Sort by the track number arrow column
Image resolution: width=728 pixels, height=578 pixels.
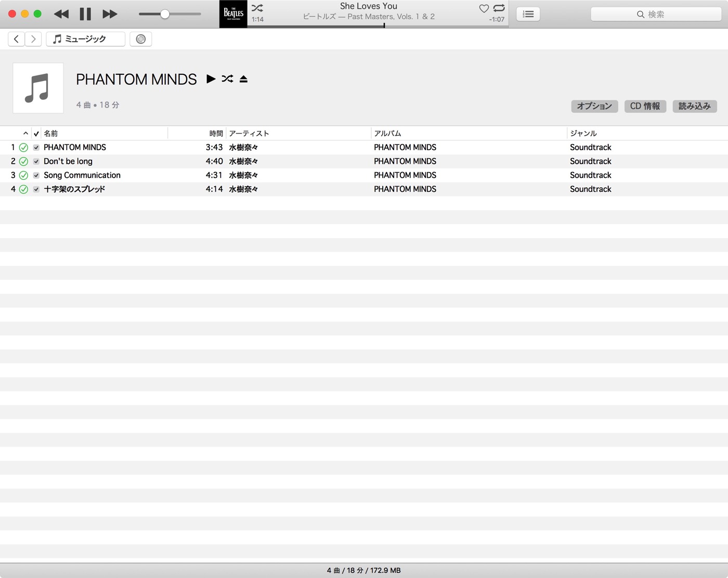(x=25, y=134)
